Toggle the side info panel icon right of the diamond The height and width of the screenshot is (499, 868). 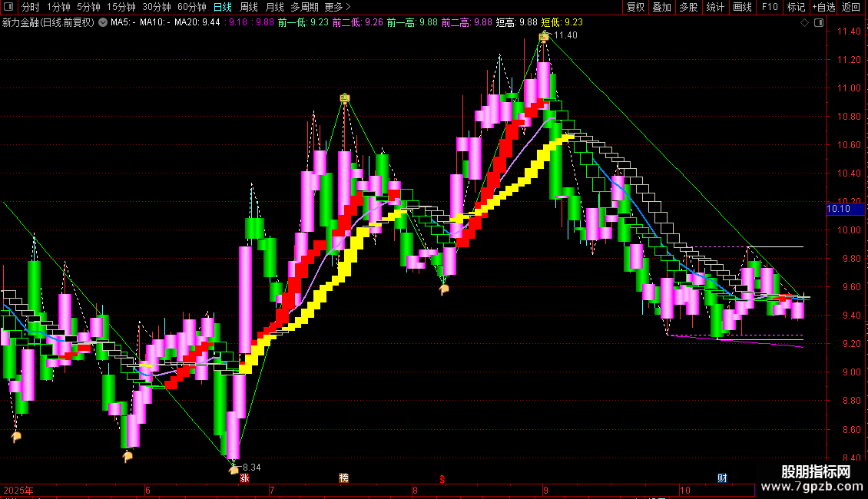[x=819, y=23]
